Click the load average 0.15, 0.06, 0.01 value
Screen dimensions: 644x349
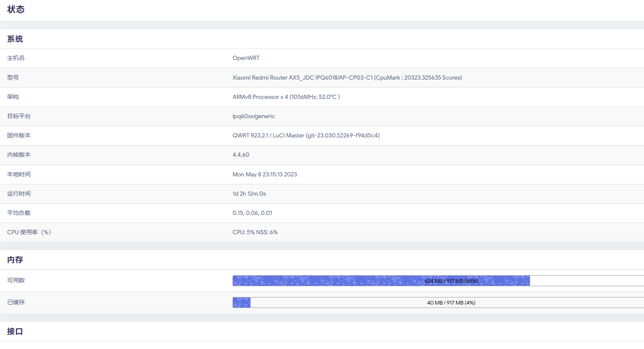coord(252,213)
